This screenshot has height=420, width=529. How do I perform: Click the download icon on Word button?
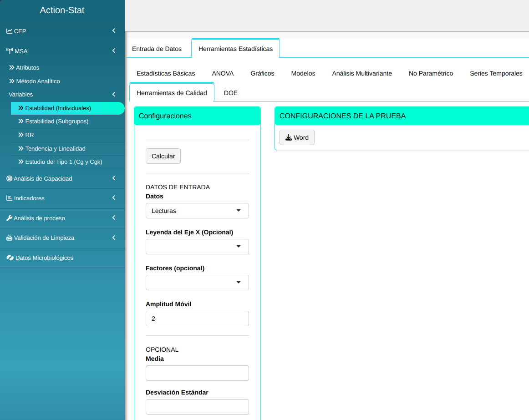[x=289, y=137]
